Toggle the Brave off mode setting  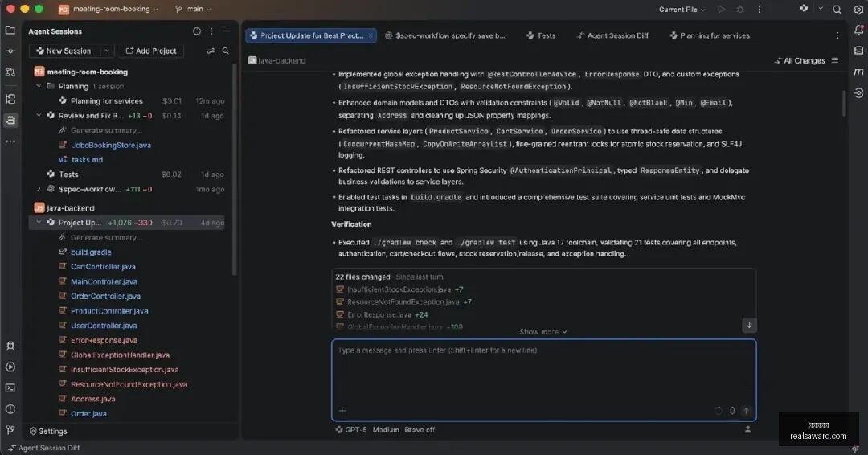click(x=419, y=429)
